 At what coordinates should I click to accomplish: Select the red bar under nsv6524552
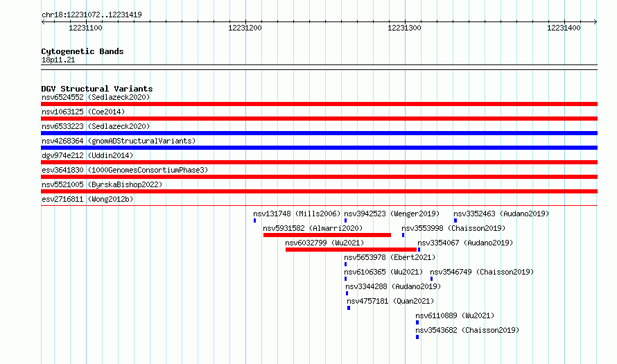pyautogui.click(x=319, y=104)
